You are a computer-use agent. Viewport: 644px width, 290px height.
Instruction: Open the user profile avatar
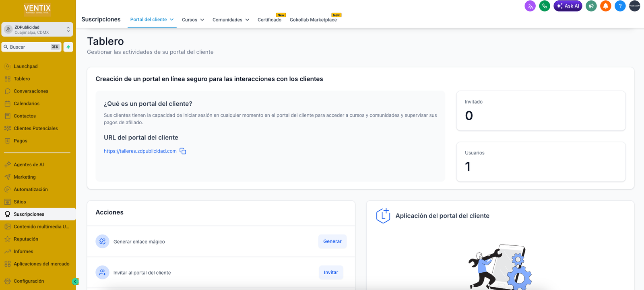coord(634,6)
